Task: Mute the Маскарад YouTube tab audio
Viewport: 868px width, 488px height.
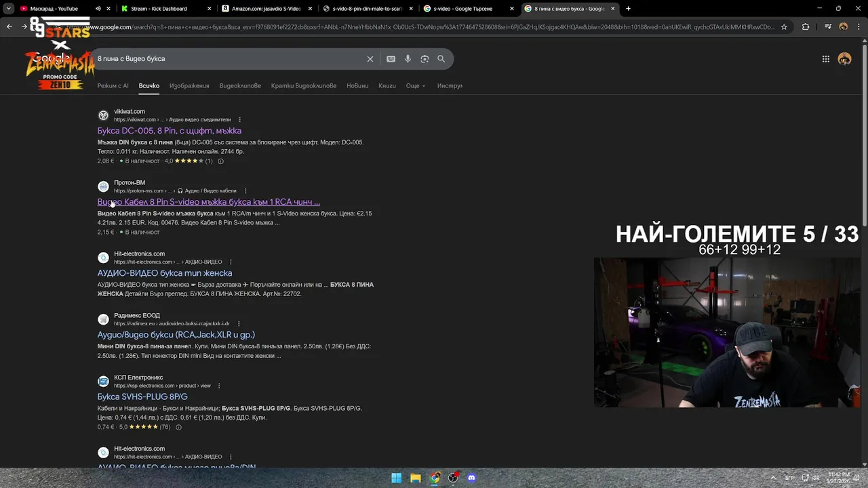Action: click(x=98, y=9)
